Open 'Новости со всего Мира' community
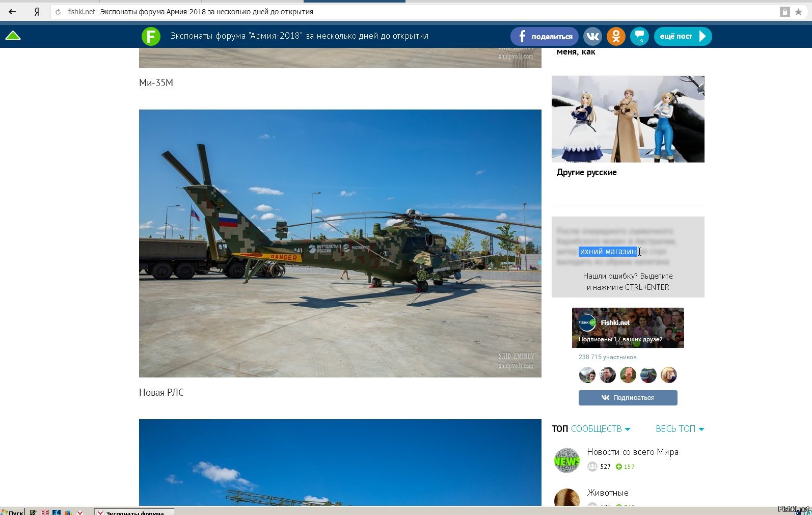Image resolution: width=812 pixels, height=515 pixels. coord(632,452)
